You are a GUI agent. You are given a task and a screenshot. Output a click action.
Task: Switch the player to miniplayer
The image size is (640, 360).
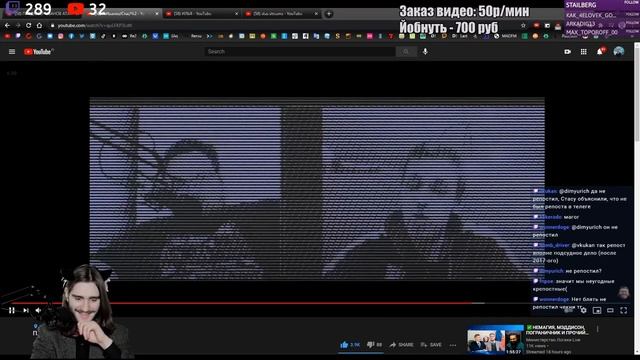click(597, 311)
